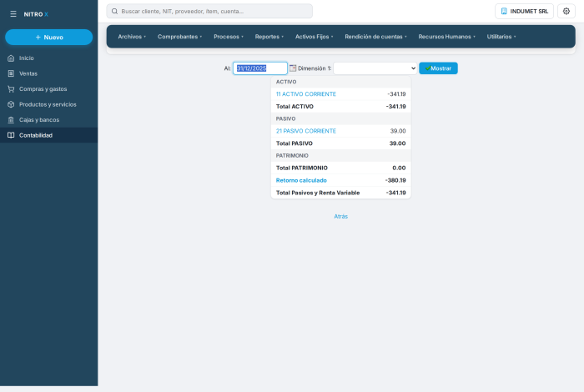Expand the Recursos Humanos menu

pyautogui.click(x=446, y=37)
